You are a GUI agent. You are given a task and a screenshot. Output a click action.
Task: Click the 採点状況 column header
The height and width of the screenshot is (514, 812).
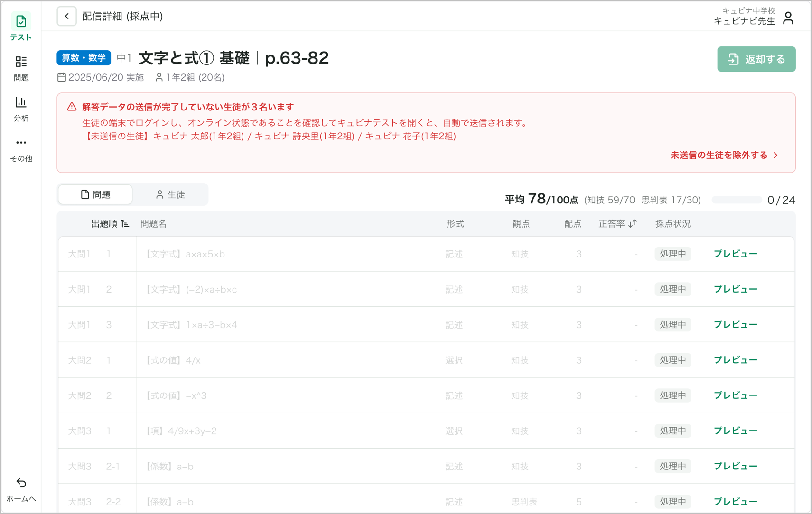(x=673, y=224)
